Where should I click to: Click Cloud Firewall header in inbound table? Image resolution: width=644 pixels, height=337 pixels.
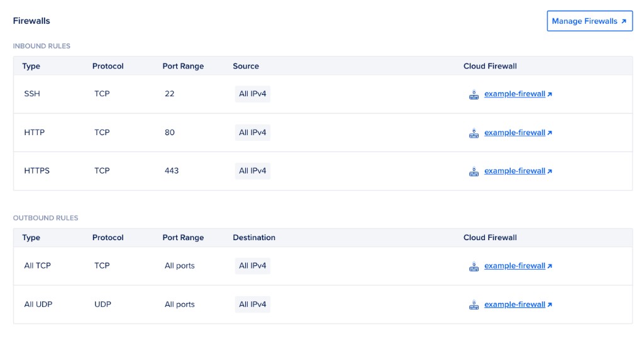490,66
